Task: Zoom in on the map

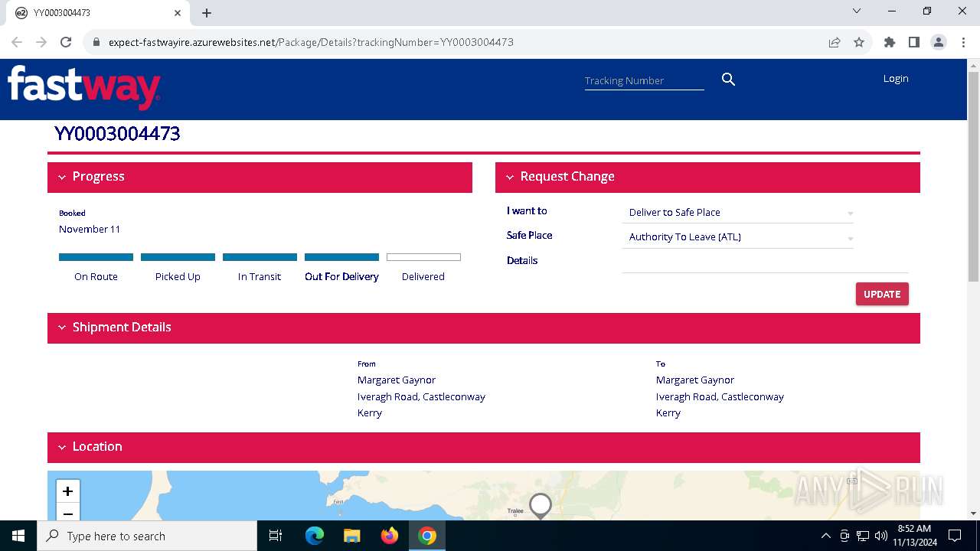Action: (x=67, y=491)
